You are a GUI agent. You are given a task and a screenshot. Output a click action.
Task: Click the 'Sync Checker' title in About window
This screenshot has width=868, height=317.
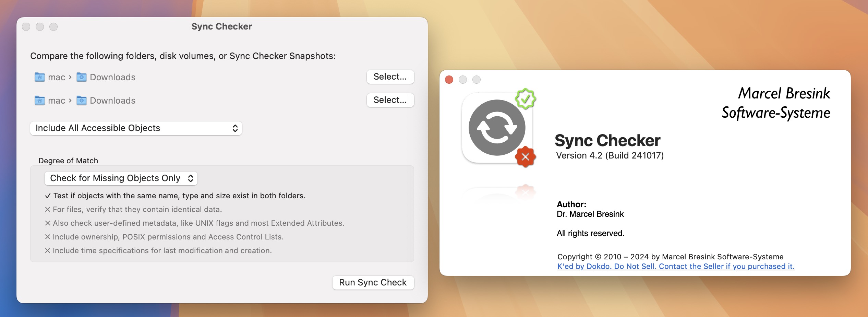pos(607,140)
